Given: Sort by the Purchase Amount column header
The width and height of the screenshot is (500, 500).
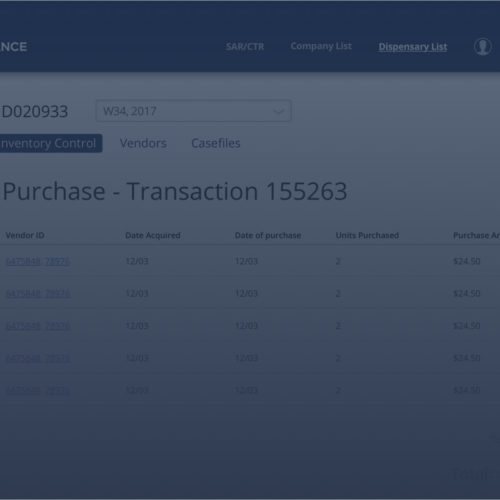Looking at the screenshot, I should [x=476, y=235].
